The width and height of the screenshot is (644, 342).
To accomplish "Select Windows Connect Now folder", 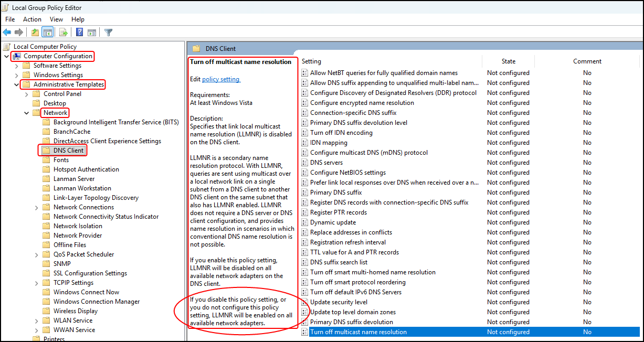I will (86, 292).
